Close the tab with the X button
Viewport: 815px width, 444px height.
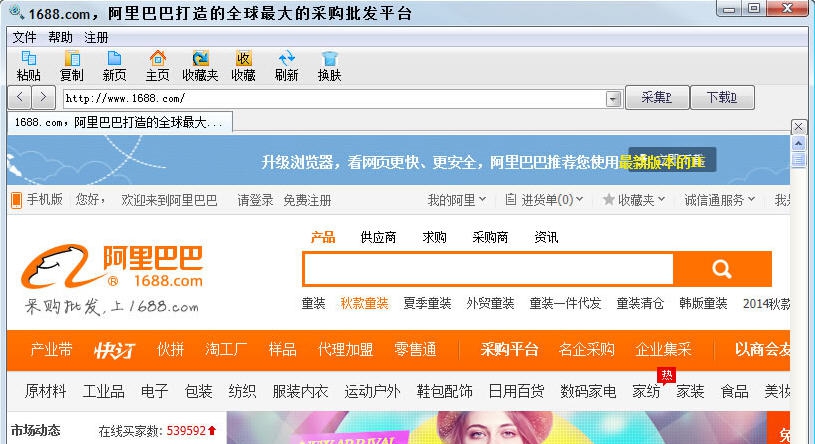click(x=799, y=127)
